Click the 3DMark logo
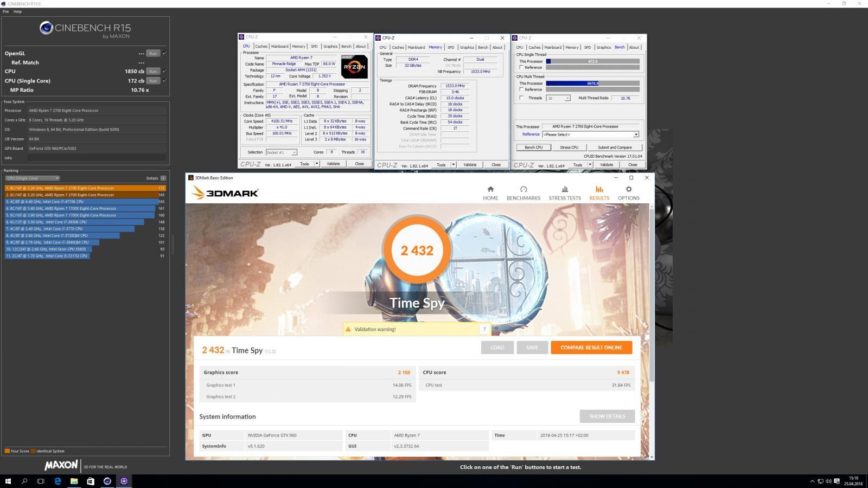 pos(225,192)
